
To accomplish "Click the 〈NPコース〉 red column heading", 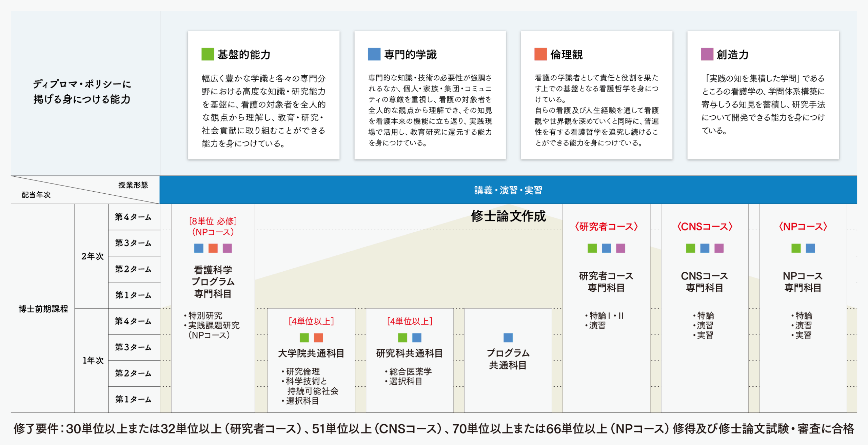I will [x=803, y=227].
